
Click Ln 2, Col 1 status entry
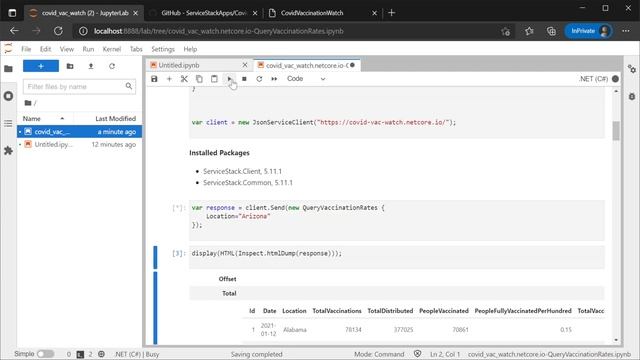click(x=445, y=354)
